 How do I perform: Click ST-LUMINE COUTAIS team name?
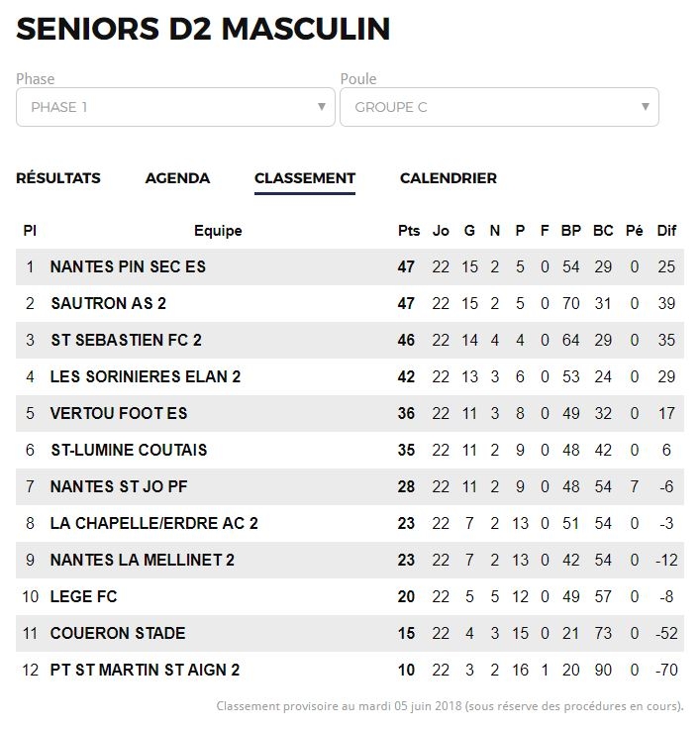pos(129,450)
